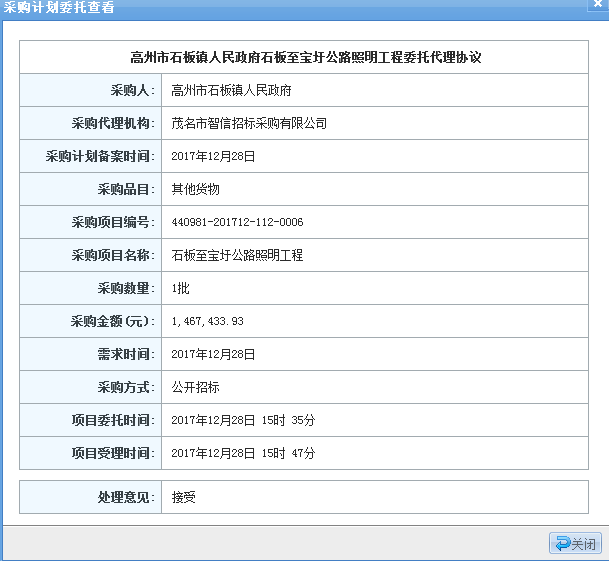Image resolution: width=609 pixels, height=561 pixels.
Task: Click the 关闭 button at the bottom
Action: [575, 544]
